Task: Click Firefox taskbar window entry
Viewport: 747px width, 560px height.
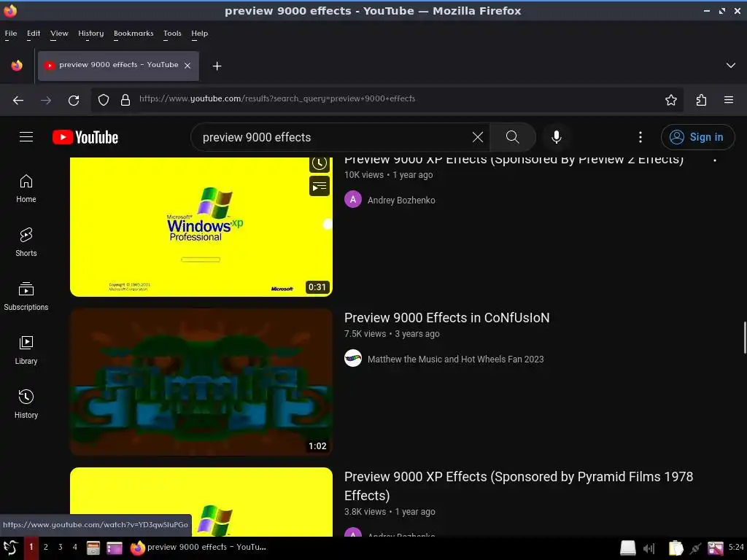Action: 198,547
